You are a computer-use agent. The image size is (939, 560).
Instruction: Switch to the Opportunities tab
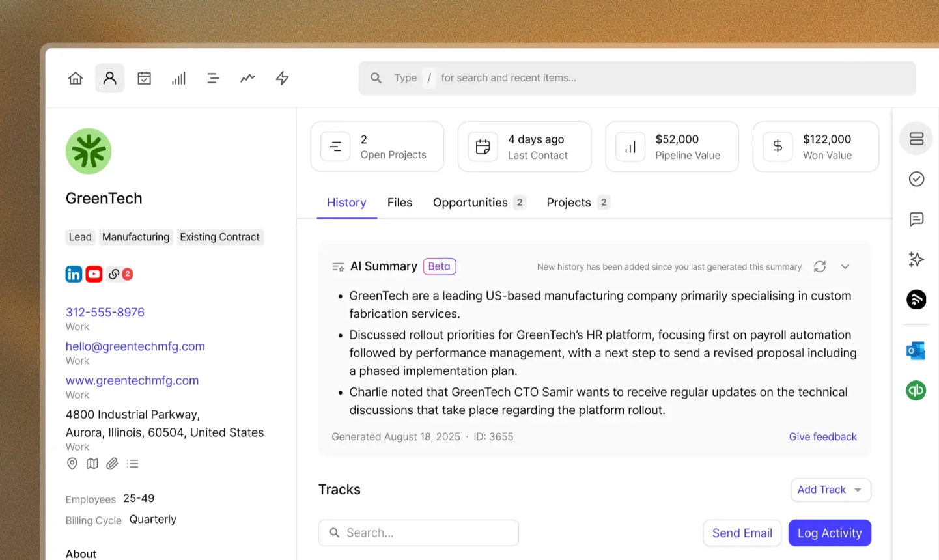[479, 203]
